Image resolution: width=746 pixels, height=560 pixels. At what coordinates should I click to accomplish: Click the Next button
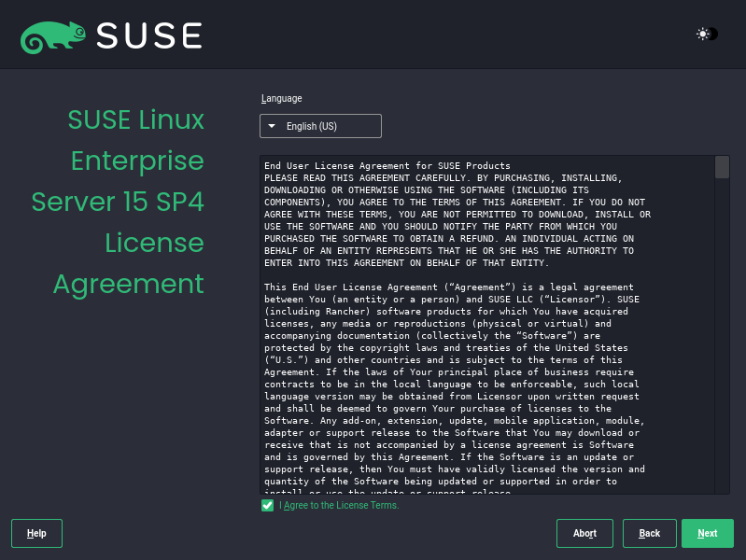(x=707, y=533)
